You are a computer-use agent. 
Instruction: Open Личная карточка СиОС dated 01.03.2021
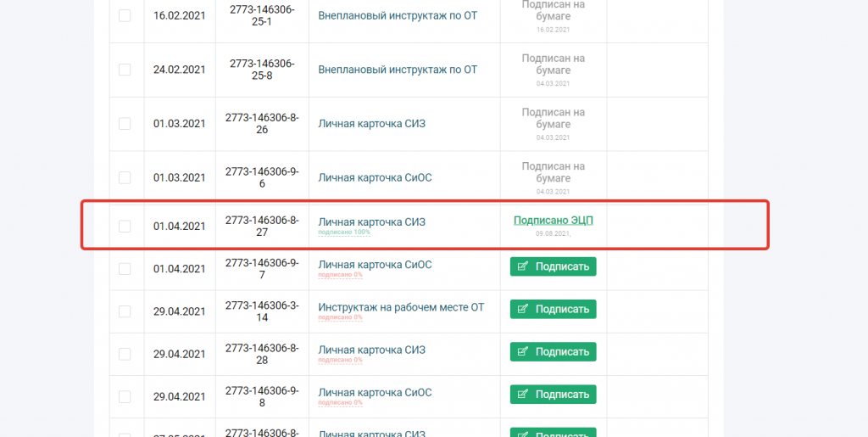[x=375, y=178]
